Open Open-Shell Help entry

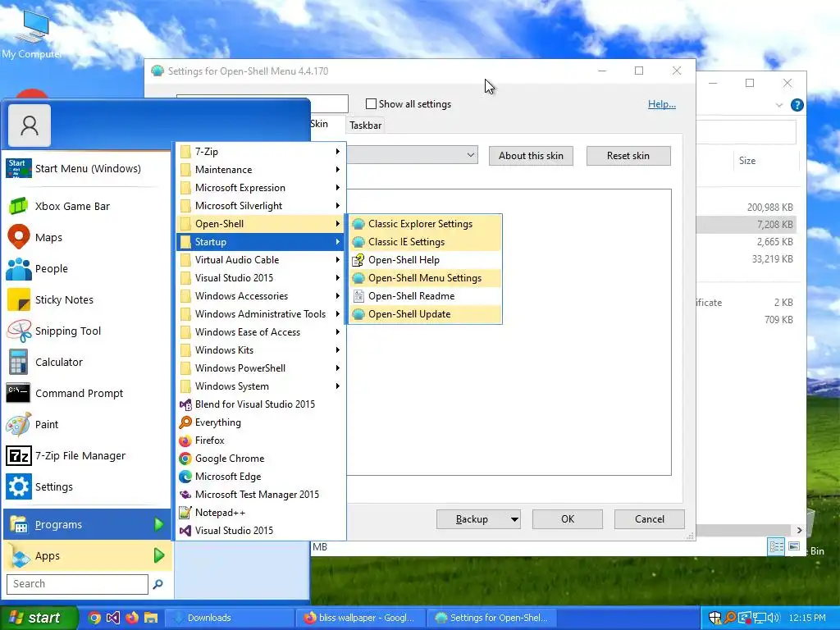[426, 260]
